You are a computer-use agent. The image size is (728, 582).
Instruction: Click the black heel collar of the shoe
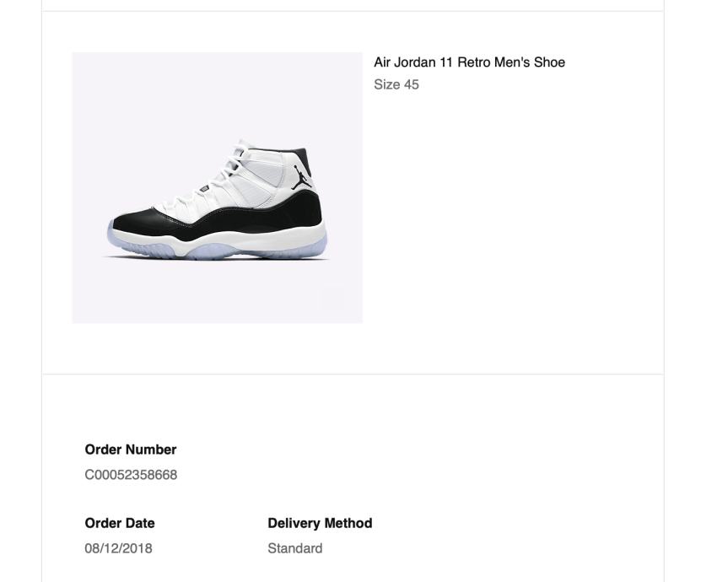pos(302,156)
